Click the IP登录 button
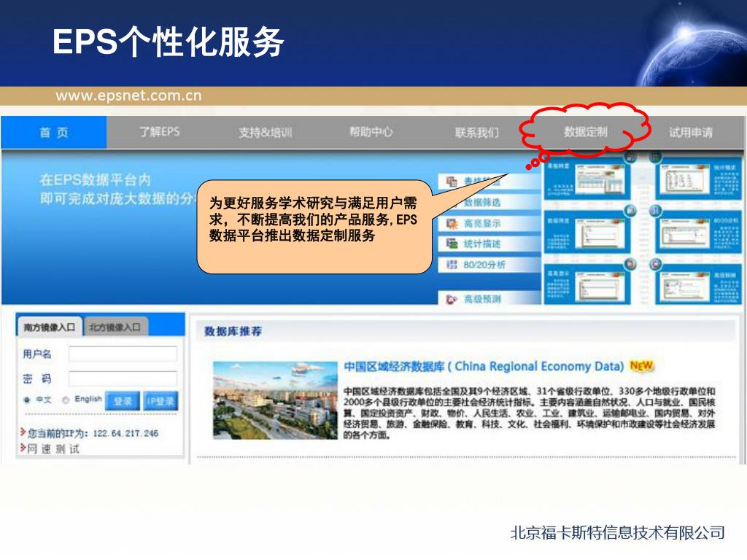The width and height of the screenshot is (747, 560). 160,401
